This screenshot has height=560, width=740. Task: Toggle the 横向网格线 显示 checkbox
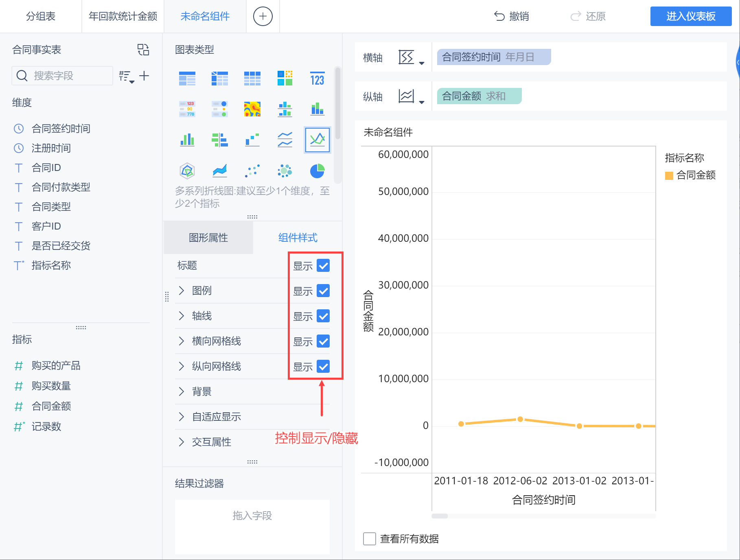tap(323, 341)
